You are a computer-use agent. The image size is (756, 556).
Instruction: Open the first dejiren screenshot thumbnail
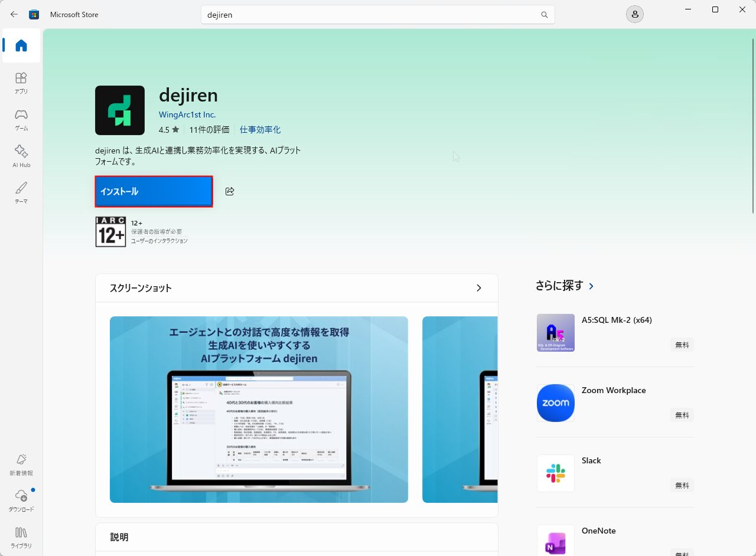(259, 409)
